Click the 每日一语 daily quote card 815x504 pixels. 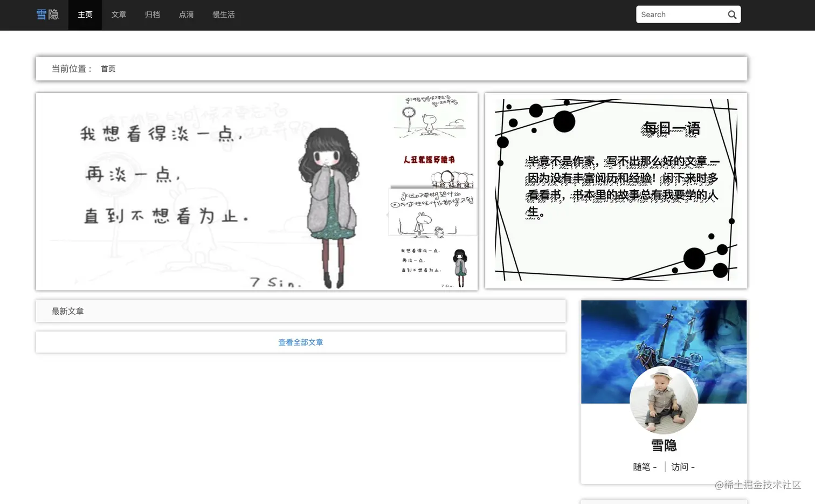(616, 191)
